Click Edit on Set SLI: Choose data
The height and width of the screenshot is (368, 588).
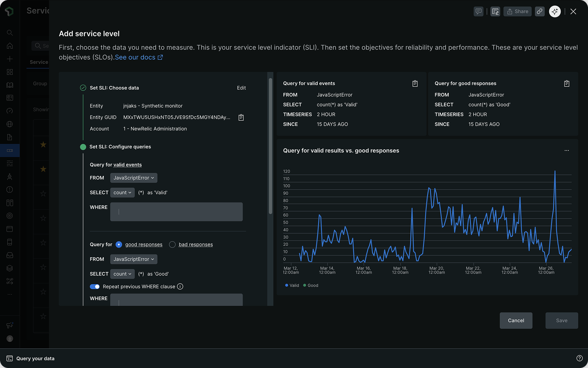click(x=241, y=88)
